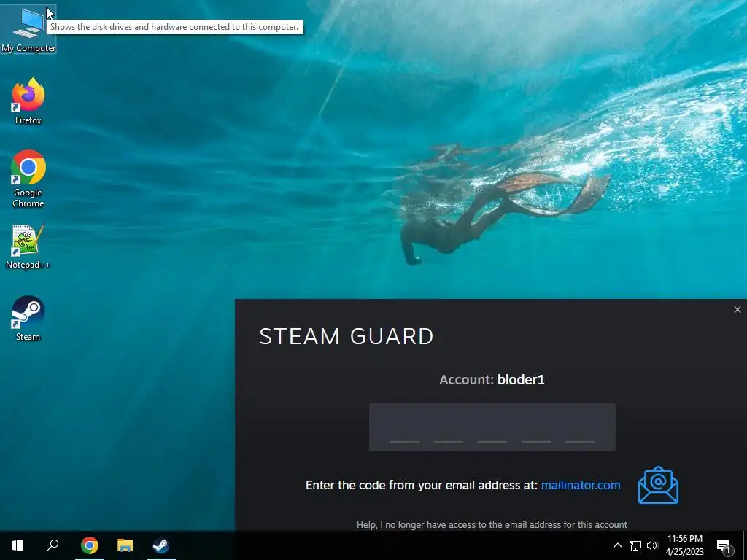This screenshot has height=560, width=747.
Task: Click the STEAM GUARD heading
Action: (x=347, y=336)
